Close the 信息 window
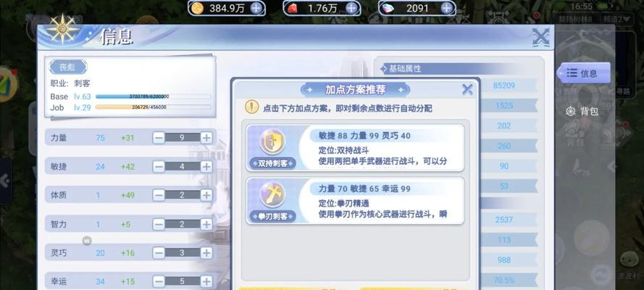Screen dimensions: 644x290 tap(541, 38)
